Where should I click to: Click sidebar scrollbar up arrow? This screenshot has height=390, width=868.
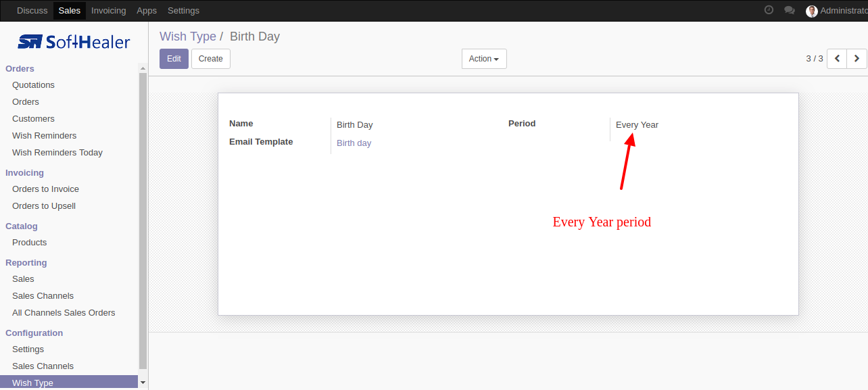click(x=143, y=68)
